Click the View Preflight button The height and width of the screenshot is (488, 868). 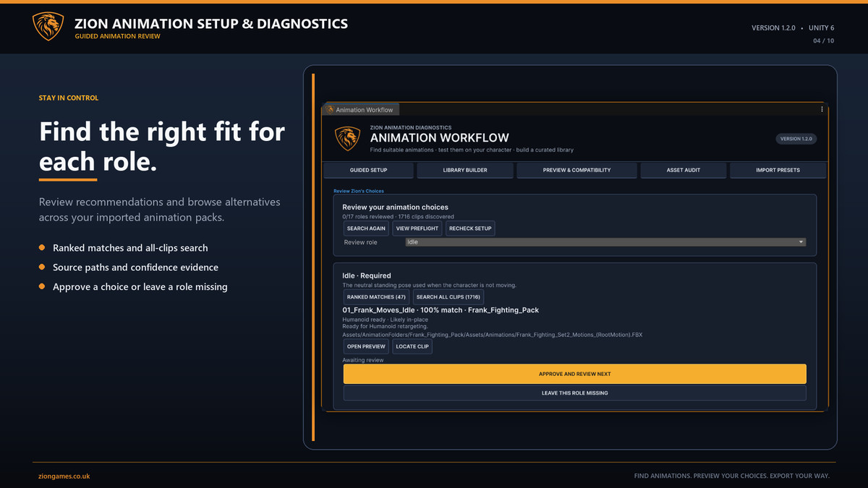(x=417, y=228)
